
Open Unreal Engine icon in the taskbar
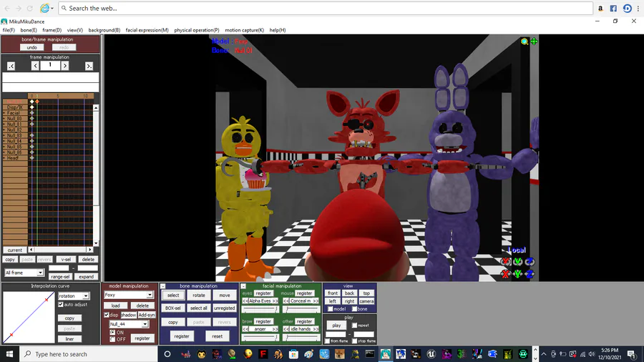tap(431, 354)
